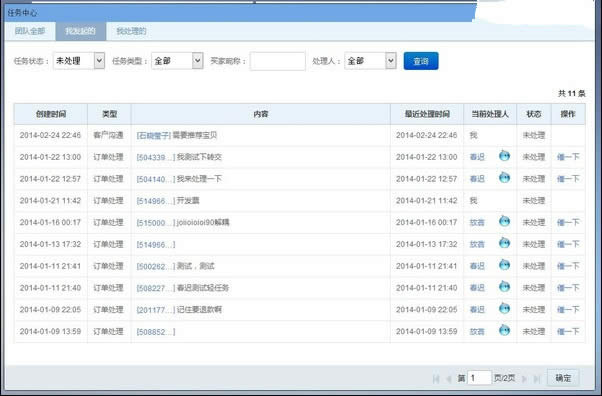Viewport: 602px width, 396px height.
Task: Go to next page arrow in pagination
Action: 524,379
